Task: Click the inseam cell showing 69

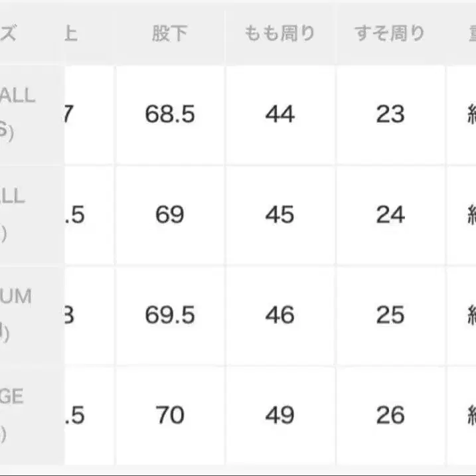Action: click(x=169, y=215)
